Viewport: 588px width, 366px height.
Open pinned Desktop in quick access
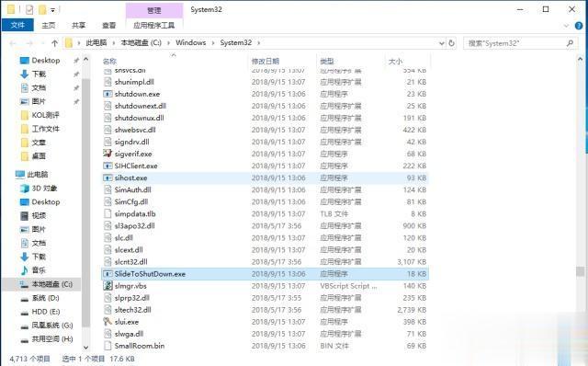46,61
